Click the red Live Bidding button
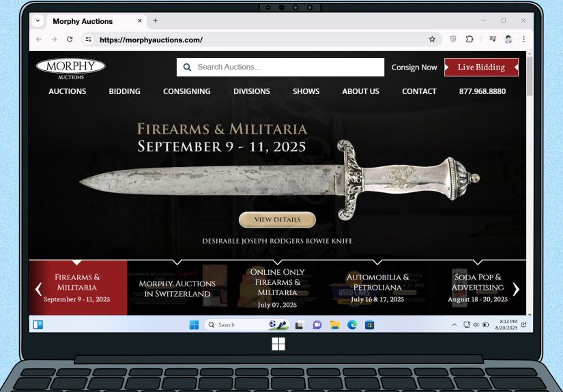 click(481, 67)
